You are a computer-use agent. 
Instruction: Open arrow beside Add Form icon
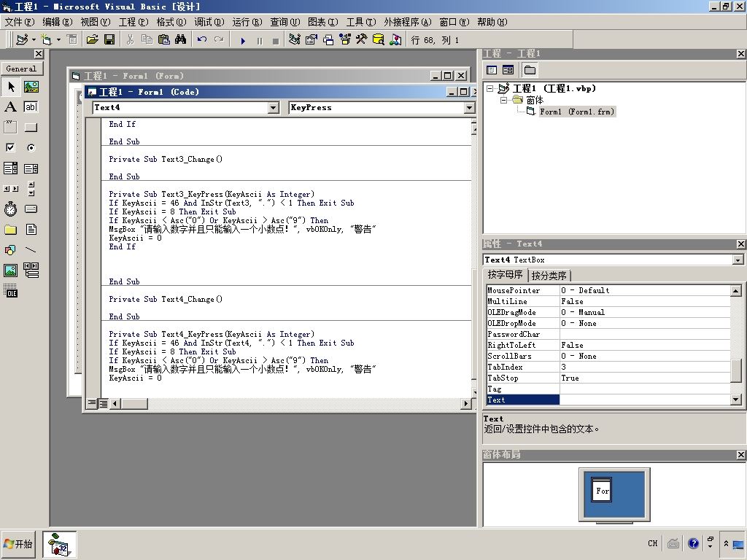[58, 39]
